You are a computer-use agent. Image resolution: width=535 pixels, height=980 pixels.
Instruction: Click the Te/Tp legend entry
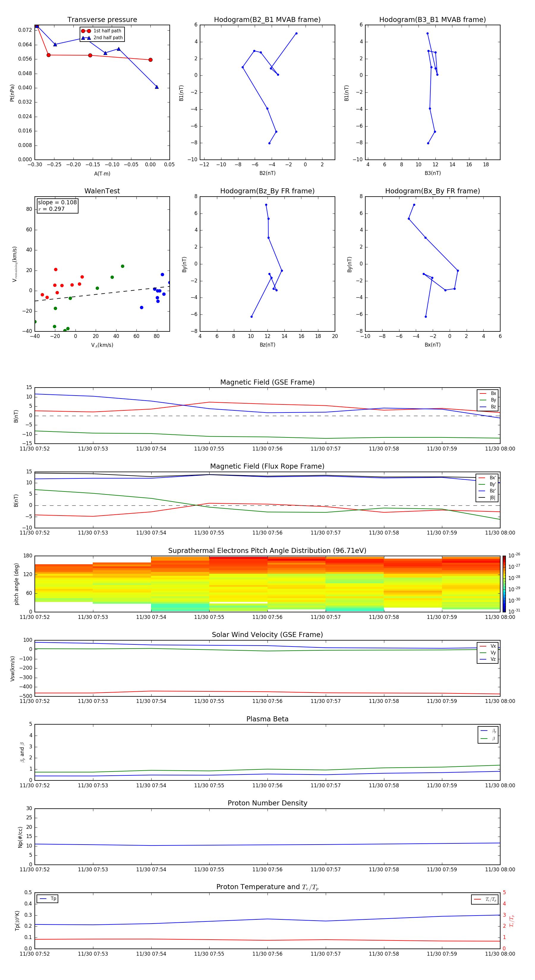485,899
